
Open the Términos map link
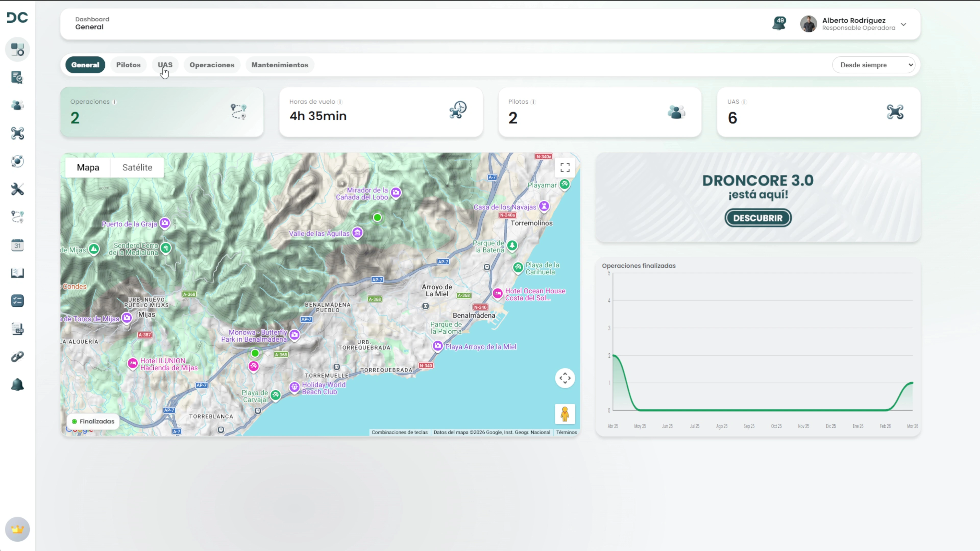pos(567,432)
